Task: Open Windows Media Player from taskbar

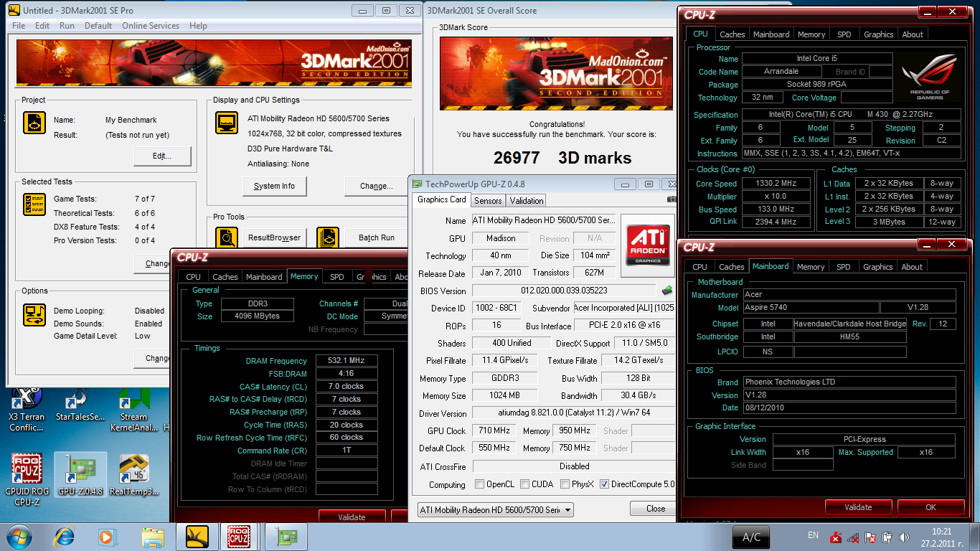Action: [x=106, y=536]
